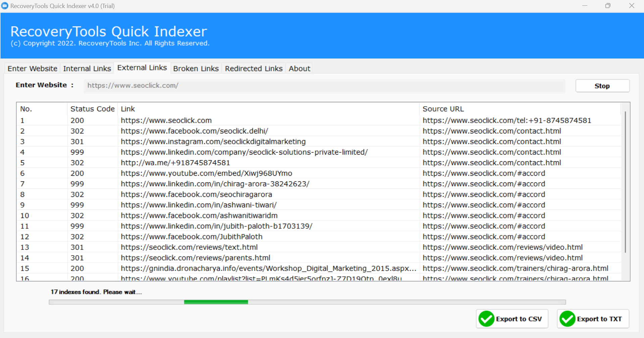Viewport: 644px width, 338px height.
Task: Open the Broken Links tab
Action: (x=196, y=68)
